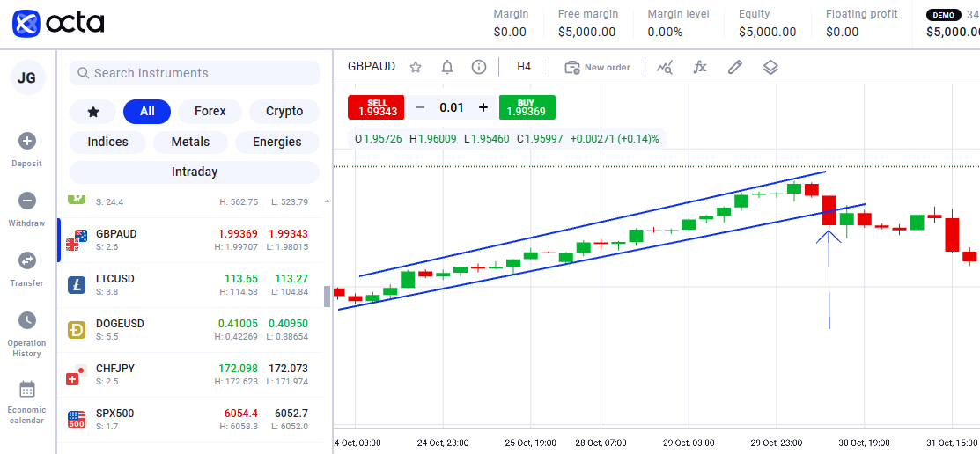This screenshot has height=454, width=980.
Task: Open the Deposit section
Action: click(x=27, y=150)
